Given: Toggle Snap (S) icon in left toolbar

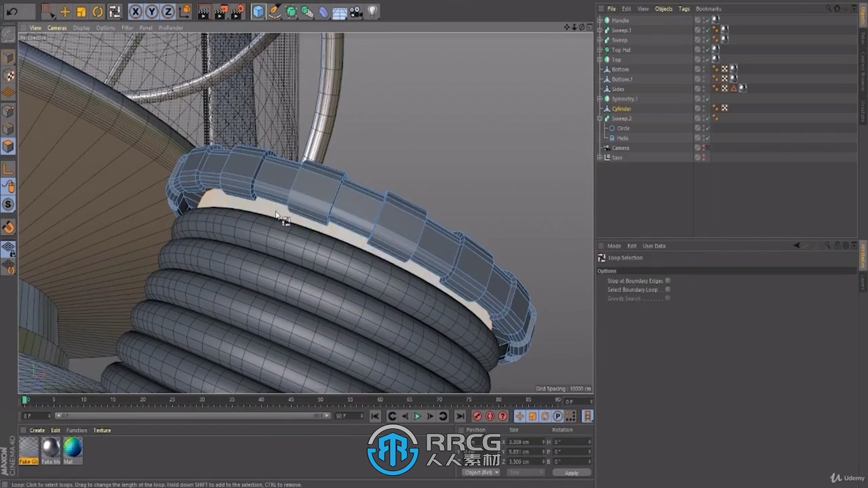Looking at the screenshot, I should [8, 204].
